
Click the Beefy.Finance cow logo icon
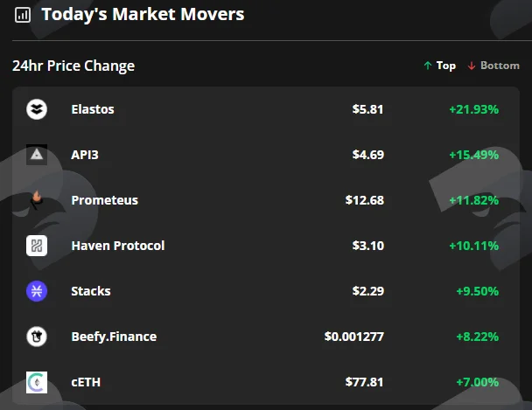[37, 337]
